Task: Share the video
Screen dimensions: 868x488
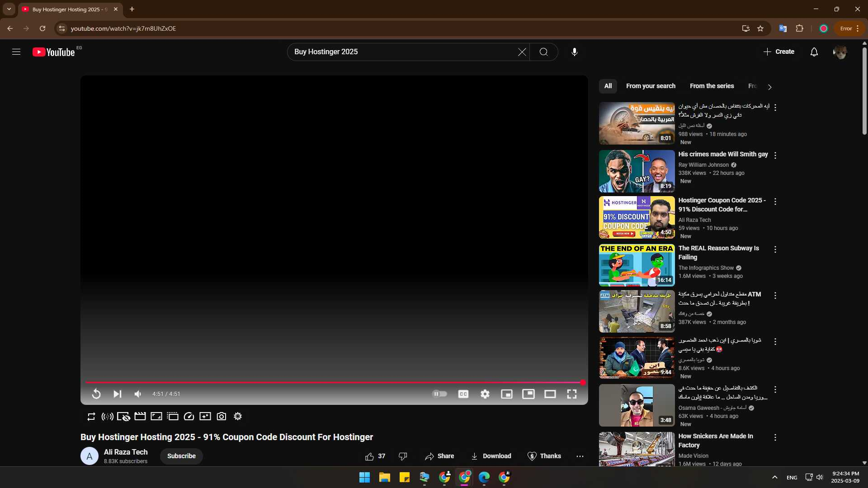Action: pyautogui.click(x=439, y=456)
